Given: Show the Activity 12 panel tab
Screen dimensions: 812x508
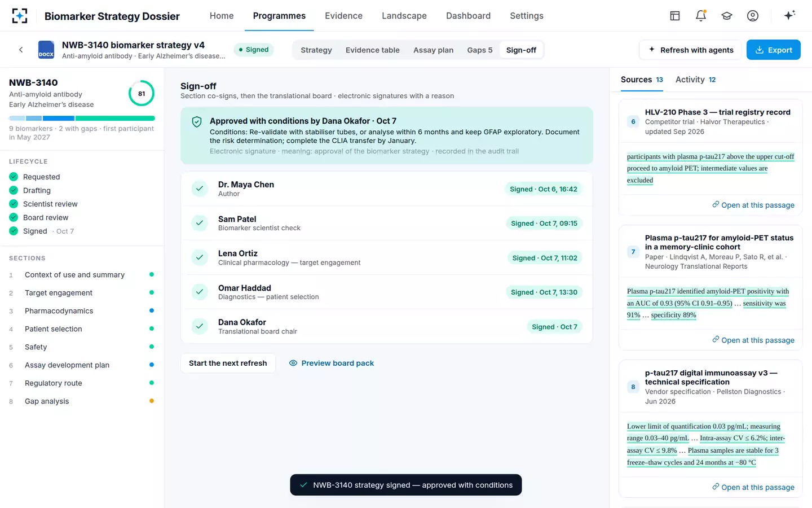Looking at the screenshot, I should pyautogui.click(x=695, y=80).
